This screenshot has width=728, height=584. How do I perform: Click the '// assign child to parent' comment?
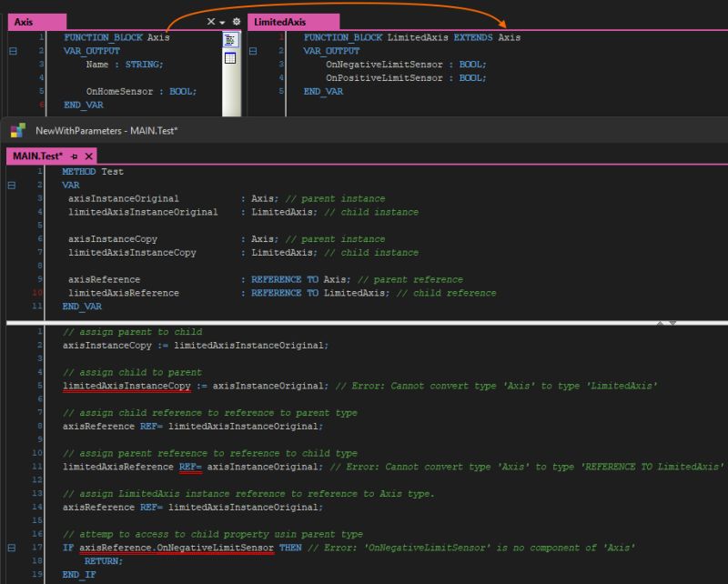pyautogui.click(x=132, y=372)
